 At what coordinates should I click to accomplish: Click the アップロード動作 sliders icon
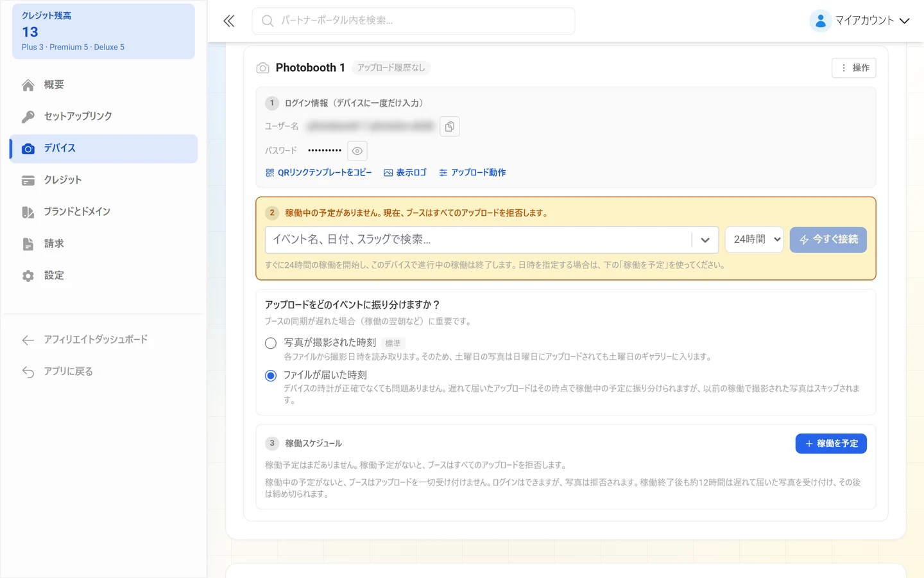pos(443,173)
